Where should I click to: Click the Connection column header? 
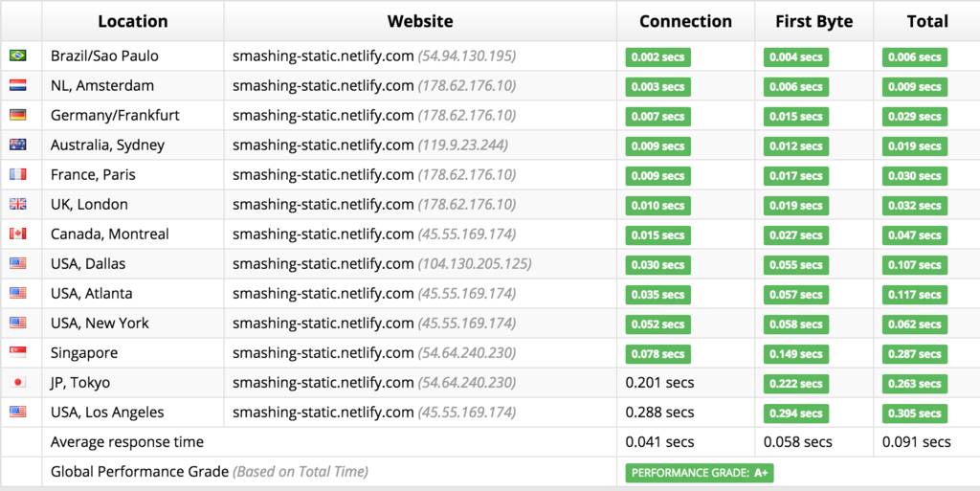685,21
